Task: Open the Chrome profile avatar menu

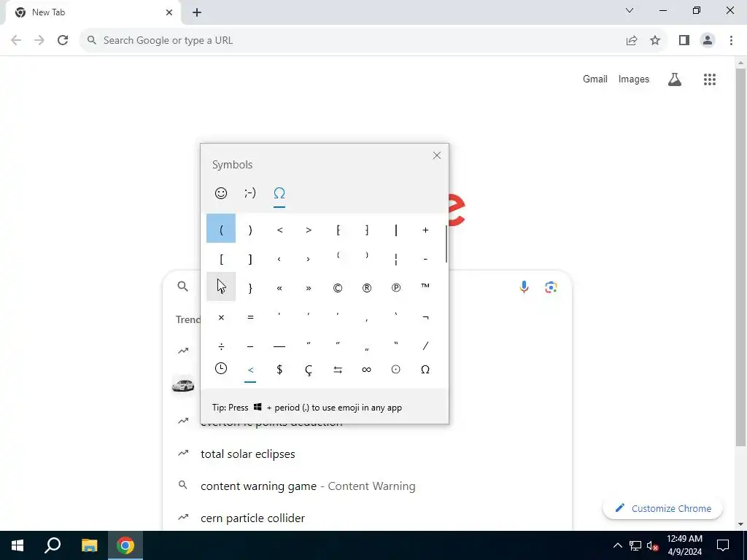Action: pyautogui.click(x=708, y=41)
